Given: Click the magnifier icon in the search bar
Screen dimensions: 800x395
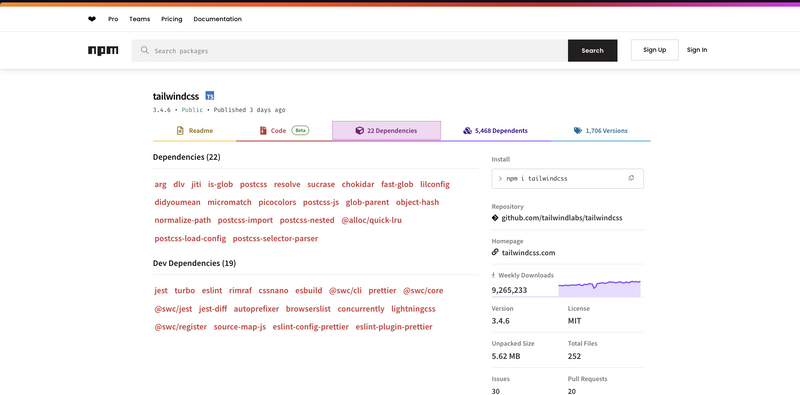Looking at the screenshot, I should click(x=145, y=50).
